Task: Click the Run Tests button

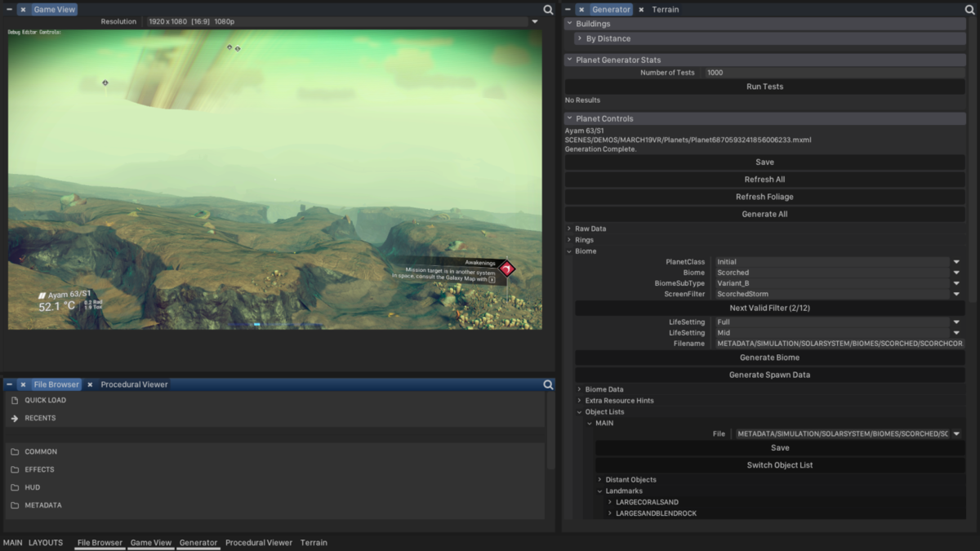Action: pyautogui.click(x=764, y=87)
